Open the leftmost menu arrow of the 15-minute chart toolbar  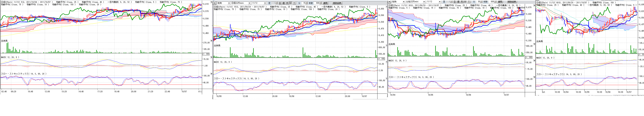coord(215,3)
